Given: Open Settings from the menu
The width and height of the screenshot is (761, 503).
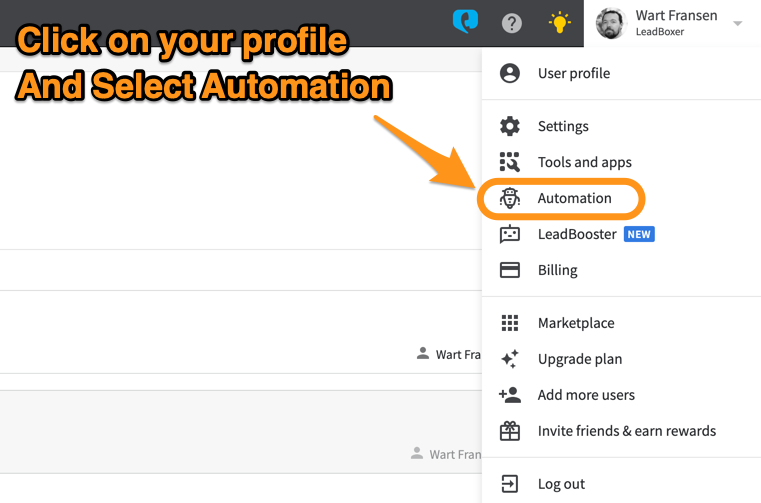Looking at the screenshot, I should [563, 126].
